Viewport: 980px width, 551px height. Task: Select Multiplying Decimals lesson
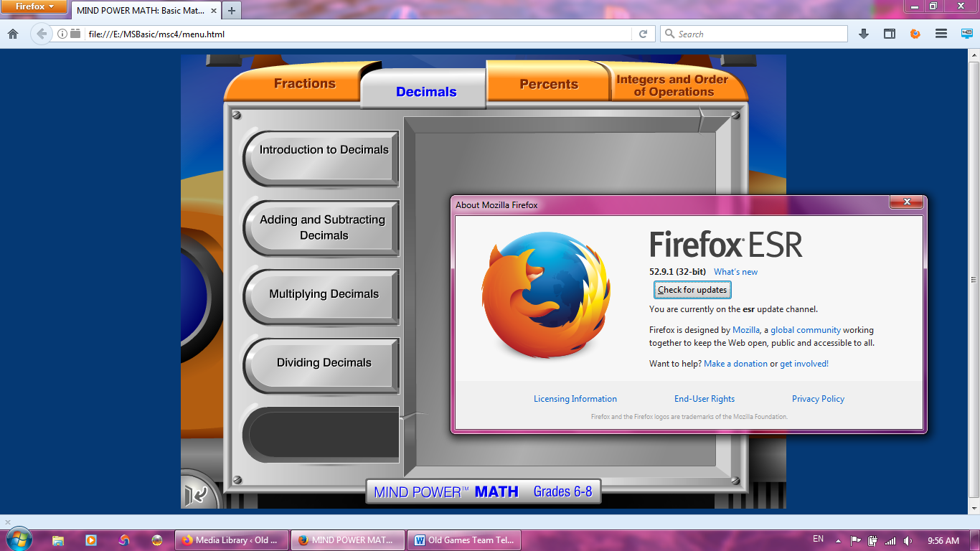pos(324,294)
